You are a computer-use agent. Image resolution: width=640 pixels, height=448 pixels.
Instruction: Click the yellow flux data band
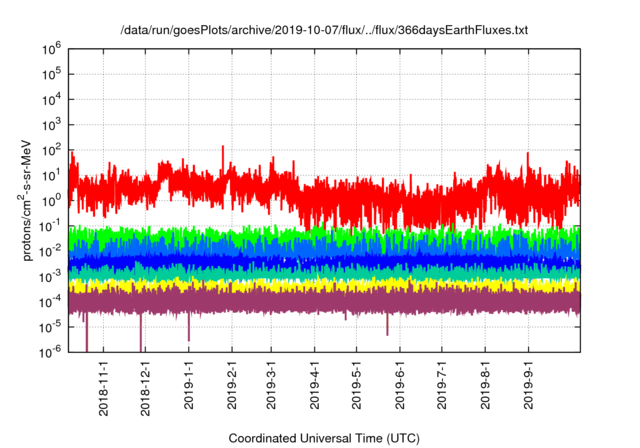click(x=300, y=285)
